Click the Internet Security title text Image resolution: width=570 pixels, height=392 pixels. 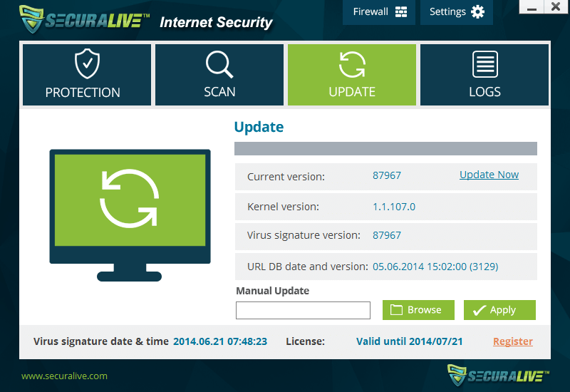click(x=216, y=23)
